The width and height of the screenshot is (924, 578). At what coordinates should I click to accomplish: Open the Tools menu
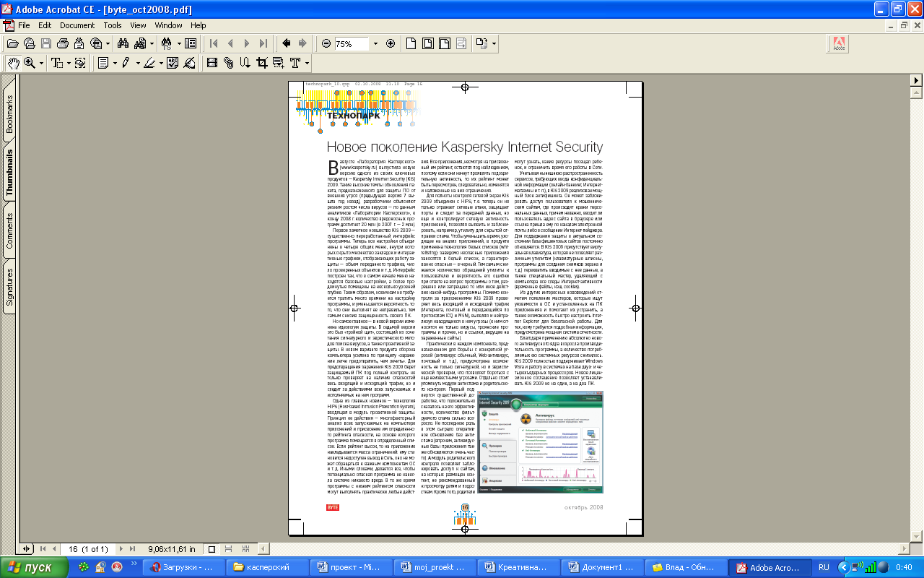click(113, 25)
